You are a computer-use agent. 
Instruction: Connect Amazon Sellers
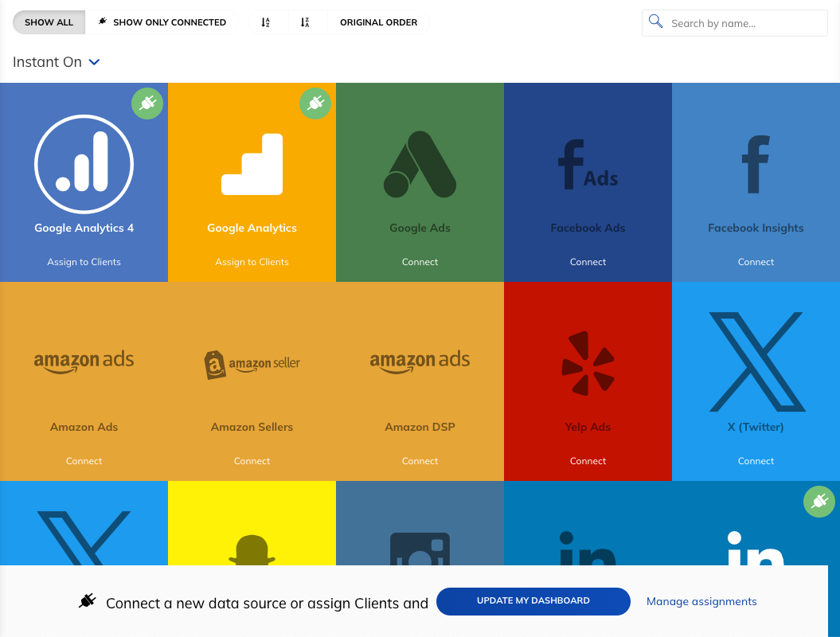[252, 461]
